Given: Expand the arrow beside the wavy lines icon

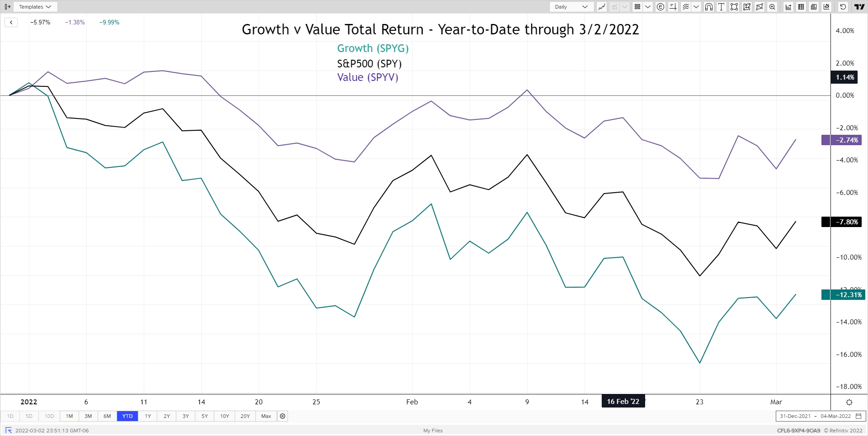Looking at the screenshot, I should [696, 7].
